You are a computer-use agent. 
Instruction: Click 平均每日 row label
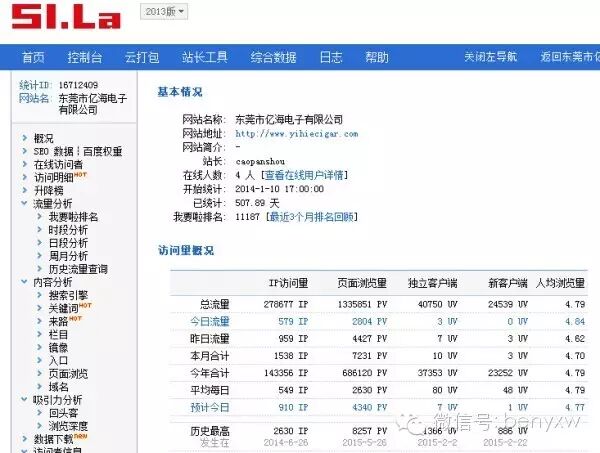210,390
